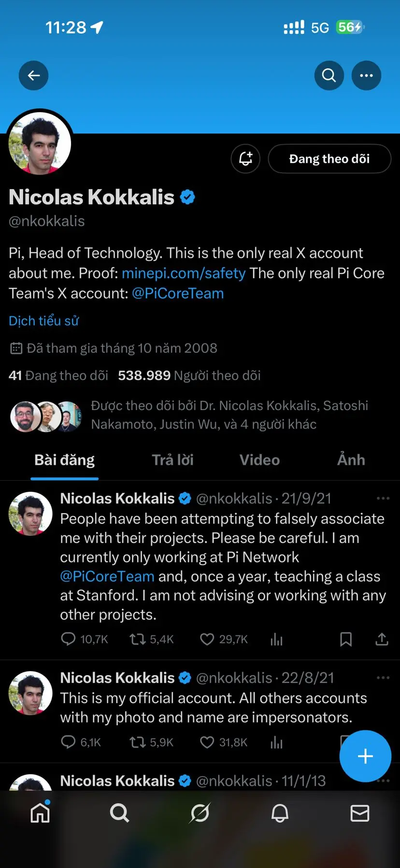Open the minepi.com/safety link
Screen dimensions: 400x868
(x=184, y=273)
